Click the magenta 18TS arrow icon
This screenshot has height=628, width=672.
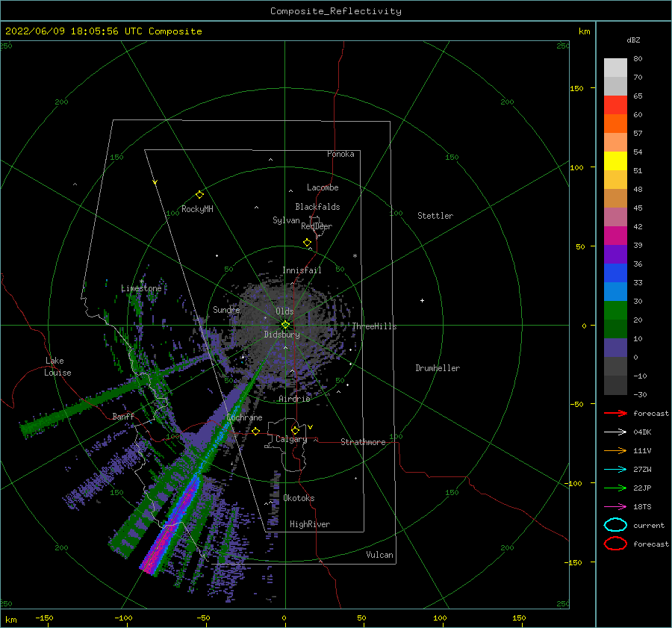pyautogui.click(x=615, y=507)
